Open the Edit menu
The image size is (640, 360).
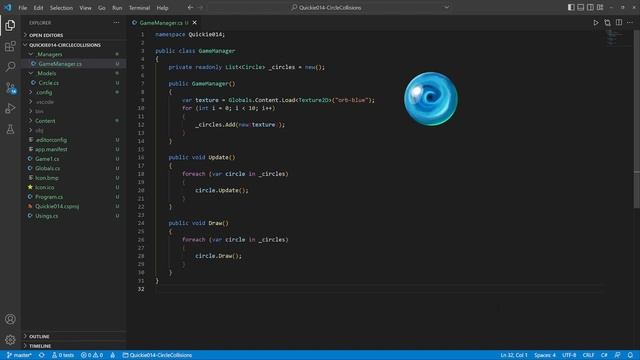pyautogui.click(x=38, y=8)
